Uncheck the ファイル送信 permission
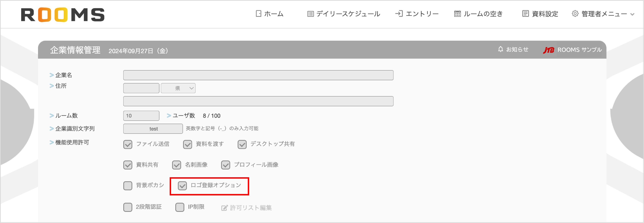 pyautogui.click(x=128, y=144)
